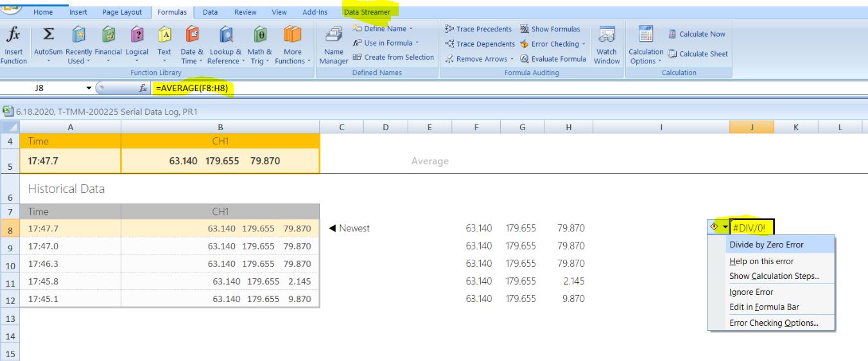Click the Select All corner box
The width and height of the screenshot is (868, 361).
point(10,127)
